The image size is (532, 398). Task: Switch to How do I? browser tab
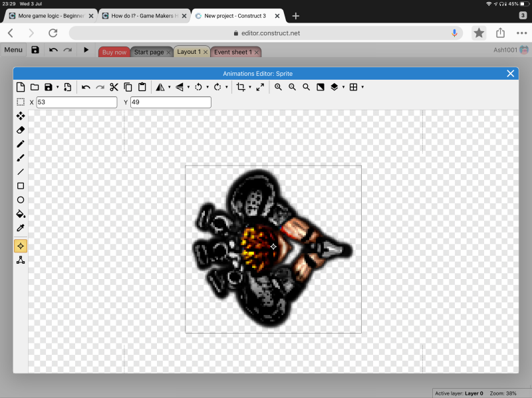click(x=144, y=16)
